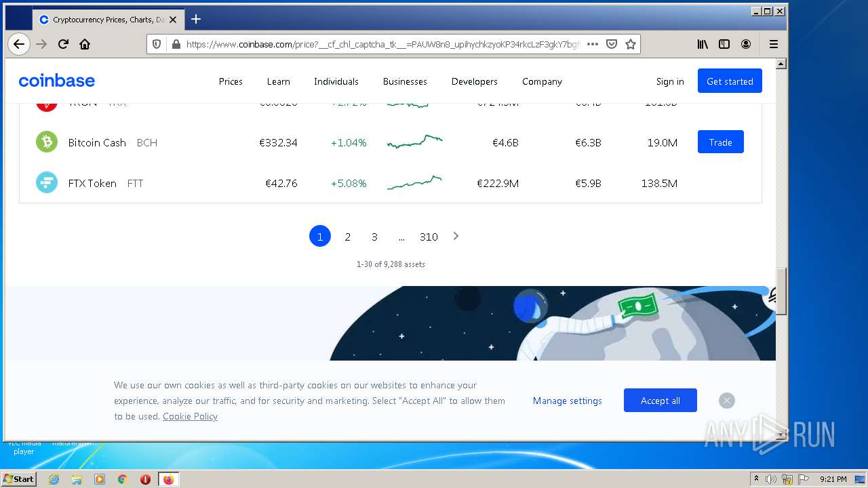Click Manage settings for cookies
The width and height of the screenshot is (868, 488).
(568, 401)
